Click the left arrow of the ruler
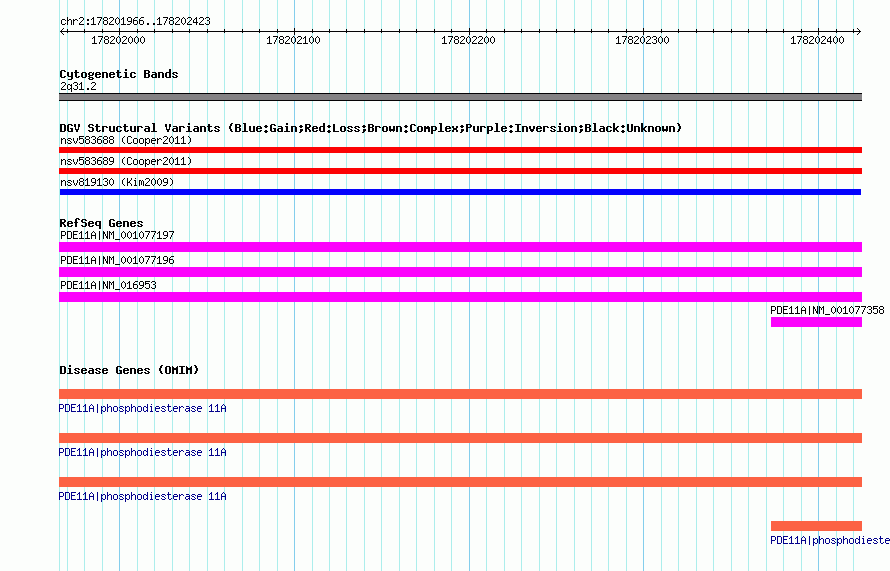Image resolution: width=890 pixels, height=571 pixels. 62,32
